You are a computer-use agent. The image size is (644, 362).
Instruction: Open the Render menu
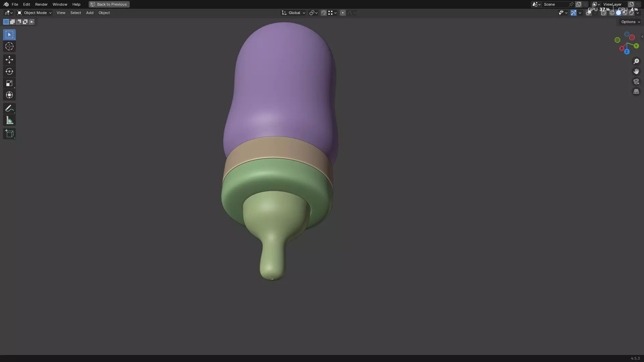pos(41,4)
